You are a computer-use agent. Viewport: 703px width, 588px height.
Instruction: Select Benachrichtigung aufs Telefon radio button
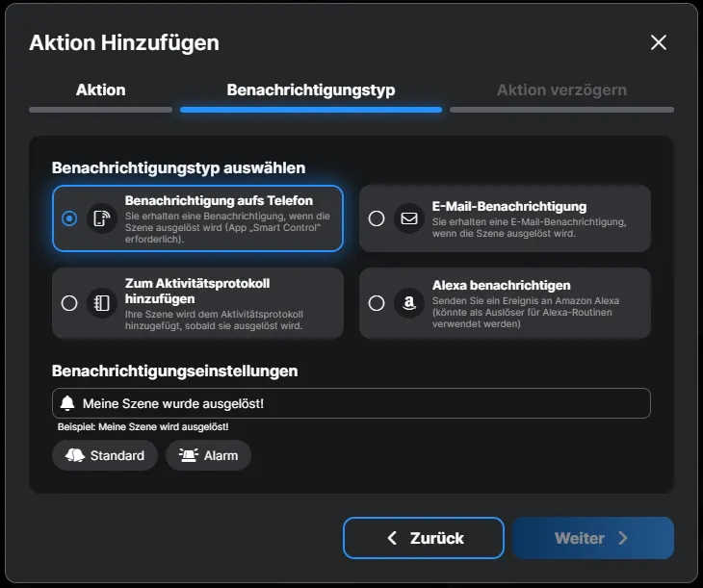(69, 218)
